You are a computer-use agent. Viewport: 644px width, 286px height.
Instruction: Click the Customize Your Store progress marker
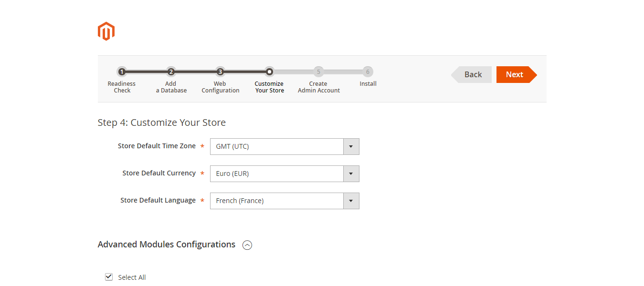[x=269, y=71]
